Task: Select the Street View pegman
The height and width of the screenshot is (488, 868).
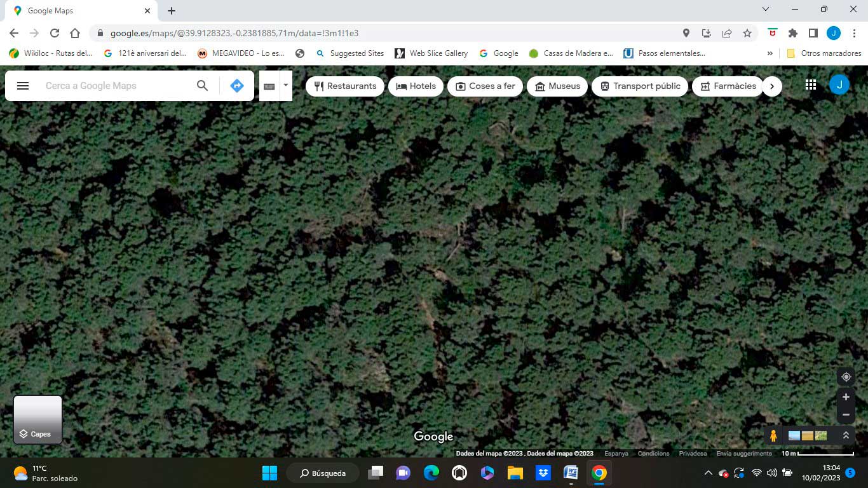Action: (773, 436)
